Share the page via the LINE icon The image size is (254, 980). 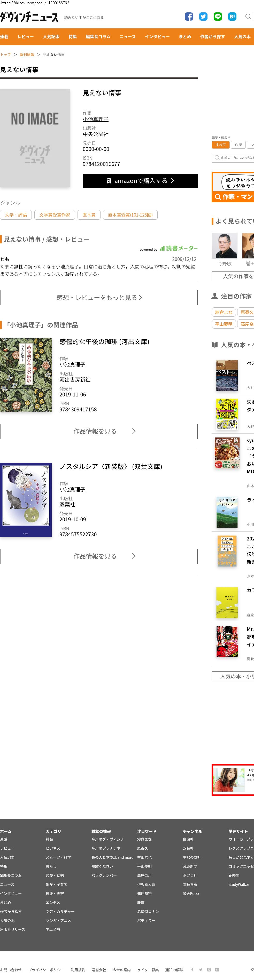(x=218, y=16)
